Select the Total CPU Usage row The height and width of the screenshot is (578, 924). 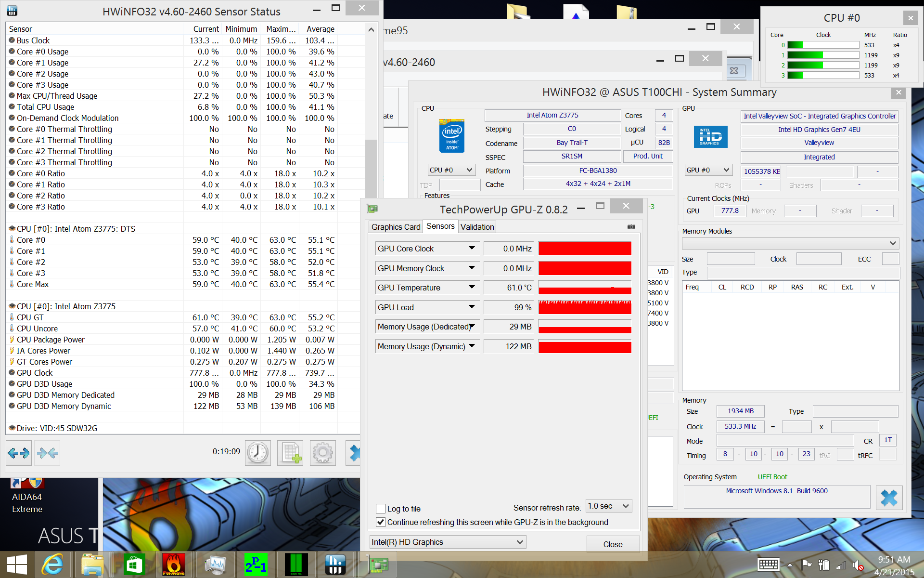point(183,107)
